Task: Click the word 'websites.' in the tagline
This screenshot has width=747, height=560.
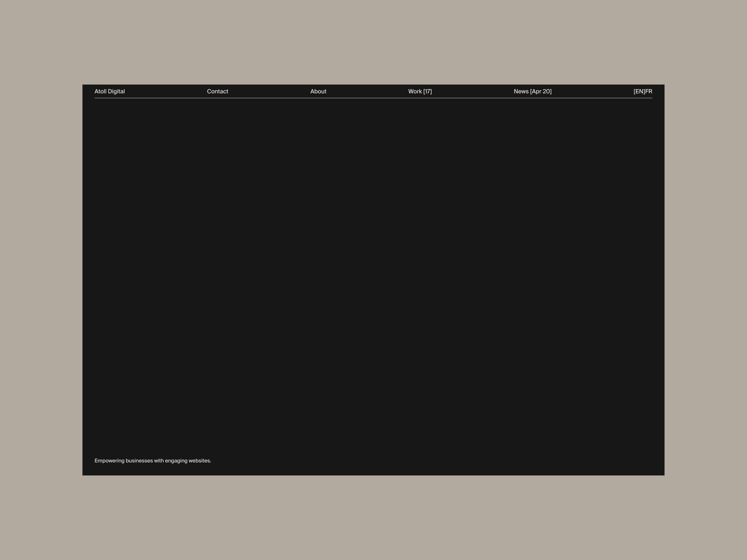Action: tap(200, 461)
